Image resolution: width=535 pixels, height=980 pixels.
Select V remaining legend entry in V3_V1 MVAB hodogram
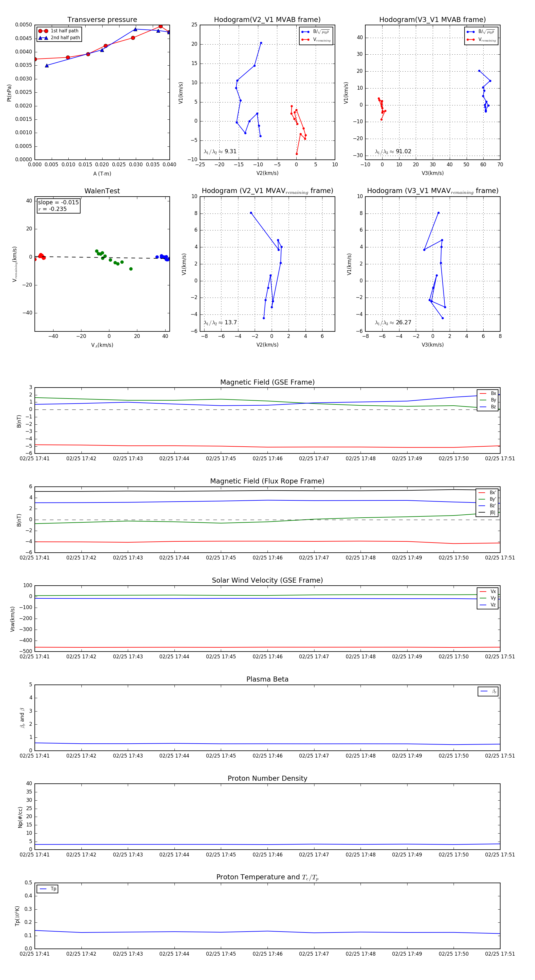click(x=481, y=39)
